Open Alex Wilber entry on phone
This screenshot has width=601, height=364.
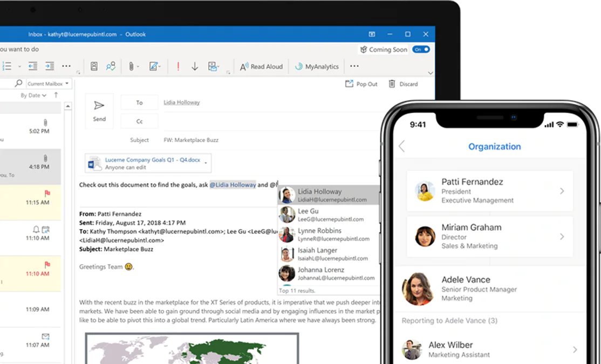tap(490, 349)
